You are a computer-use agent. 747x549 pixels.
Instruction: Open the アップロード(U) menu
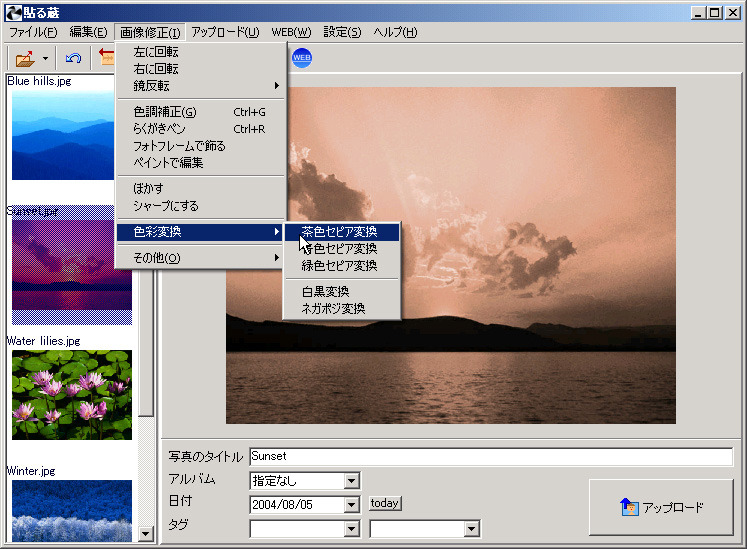click(225, 32)
